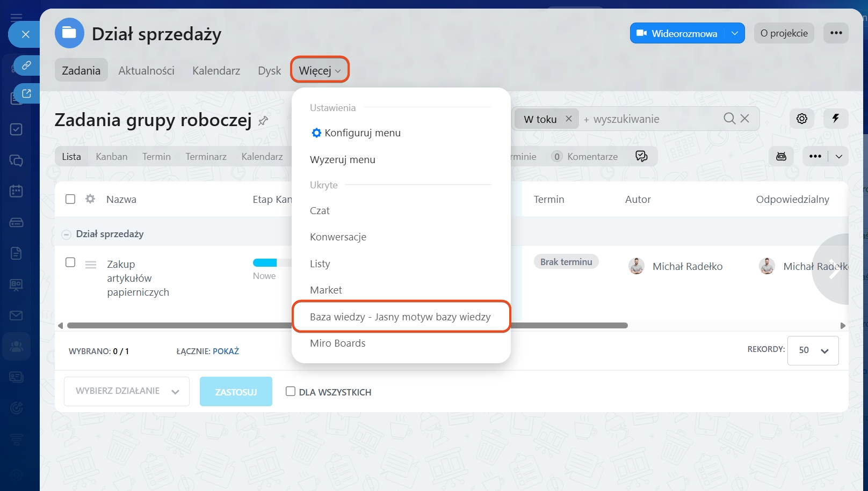Click the mark-comments-read chat icon
Image resolution: width=868 pixels, height=491 pixels.
point(641,156)
